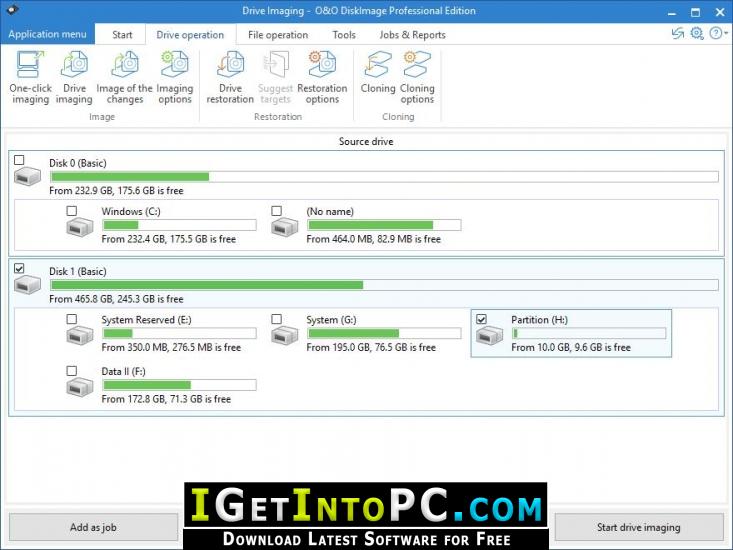
Task: Switch to the File operation tab
Action: (278, 35)
